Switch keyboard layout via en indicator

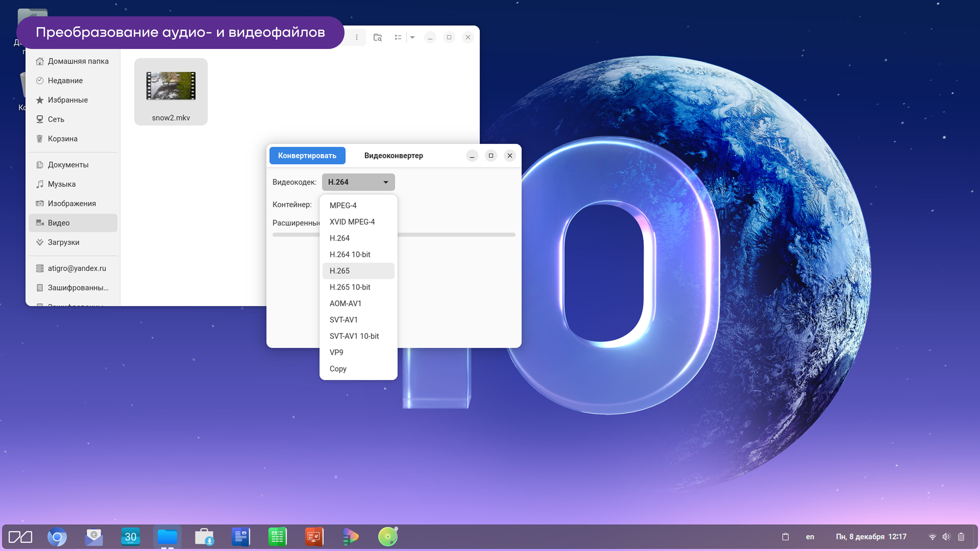click(810, 537)
